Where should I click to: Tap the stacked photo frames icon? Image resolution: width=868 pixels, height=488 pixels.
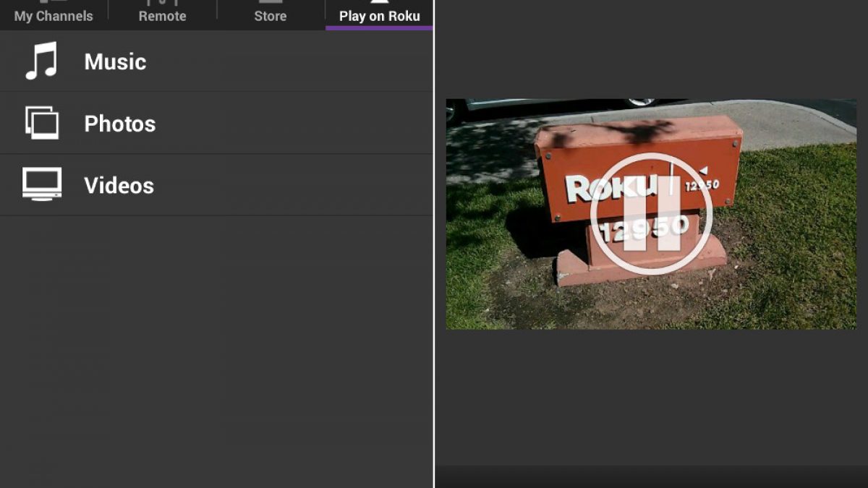click(x=41, y=123)
